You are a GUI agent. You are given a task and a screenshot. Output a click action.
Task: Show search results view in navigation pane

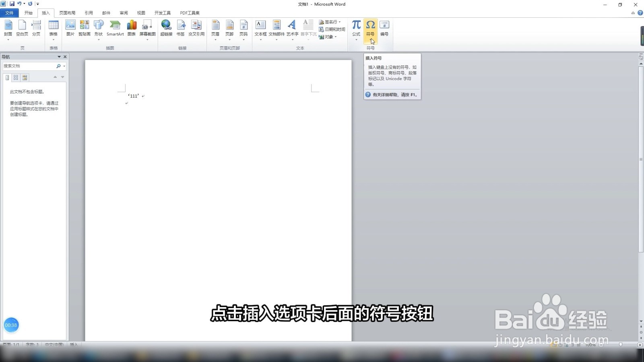click(25, 77)
